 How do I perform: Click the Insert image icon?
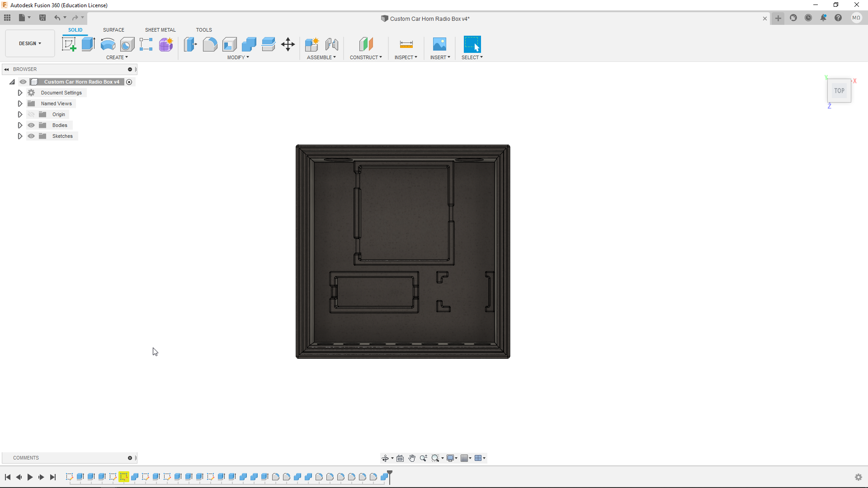439,44
